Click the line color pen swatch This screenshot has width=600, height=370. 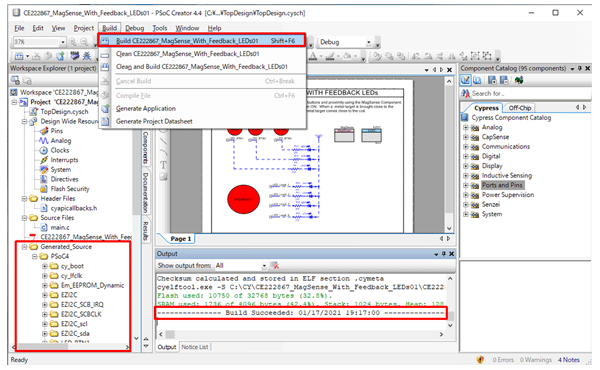pos(329,56)
